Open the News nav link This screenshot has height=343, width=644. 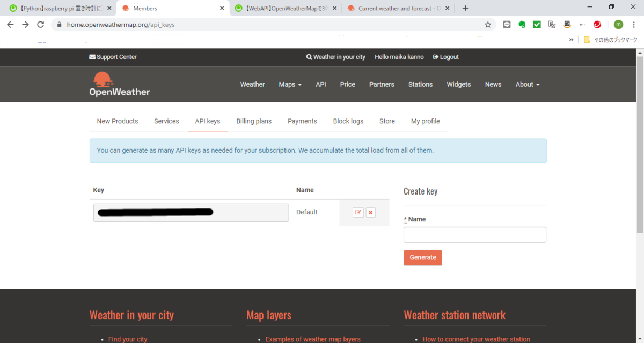coord(493,84)
